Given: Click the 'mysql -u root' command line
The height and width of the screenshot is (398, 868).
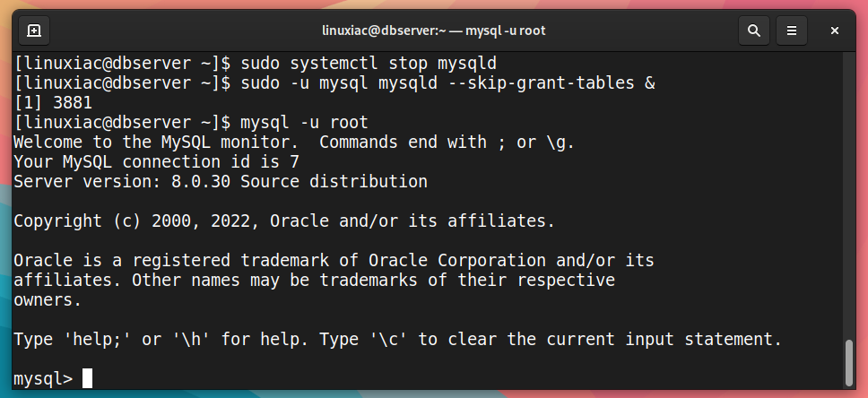Looking at the screenshot, I should coord(304,122).
